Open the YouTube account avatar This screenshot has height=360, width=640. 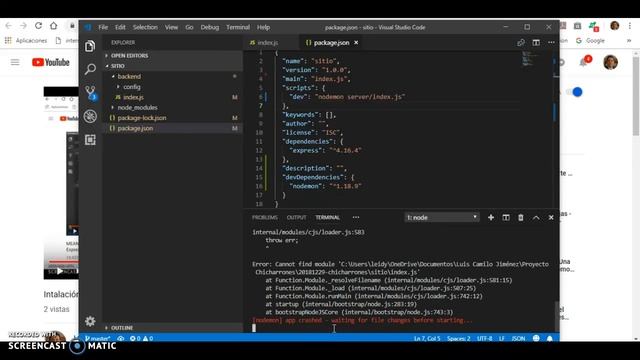[x=611, y=62]
